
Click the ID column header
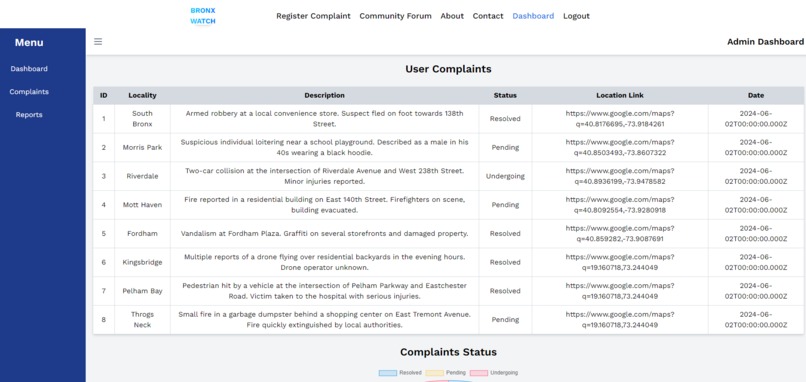click(104, 95)
